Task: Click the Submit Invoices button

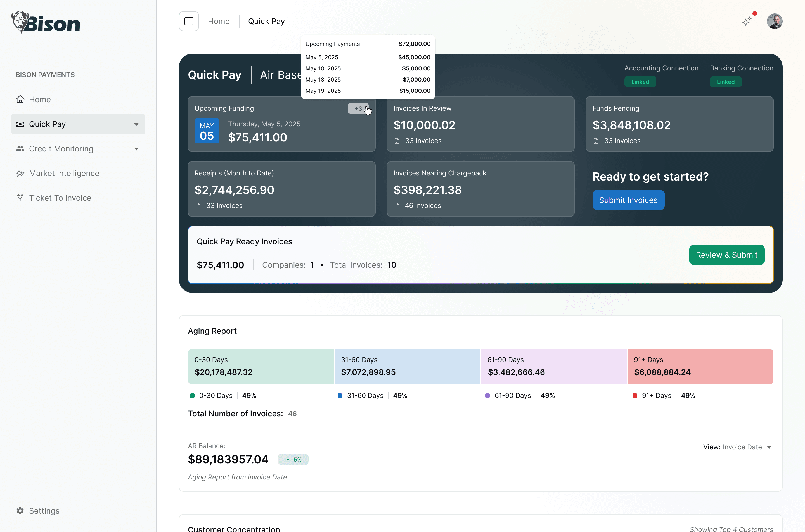Action: coord(628,200)
